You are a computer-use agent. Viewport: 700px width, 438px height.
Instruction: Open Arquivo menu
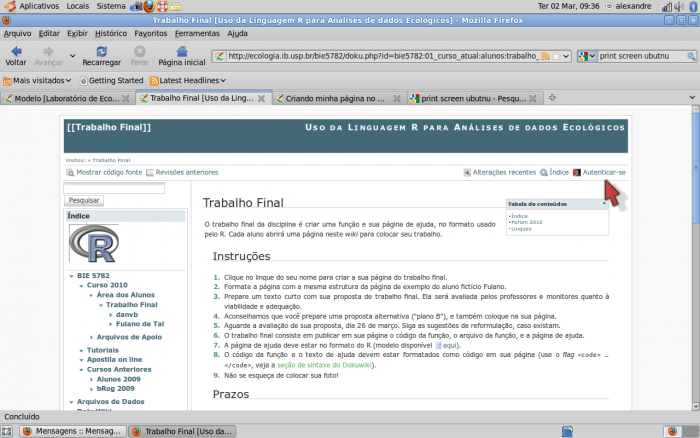(x=17, y=33)
